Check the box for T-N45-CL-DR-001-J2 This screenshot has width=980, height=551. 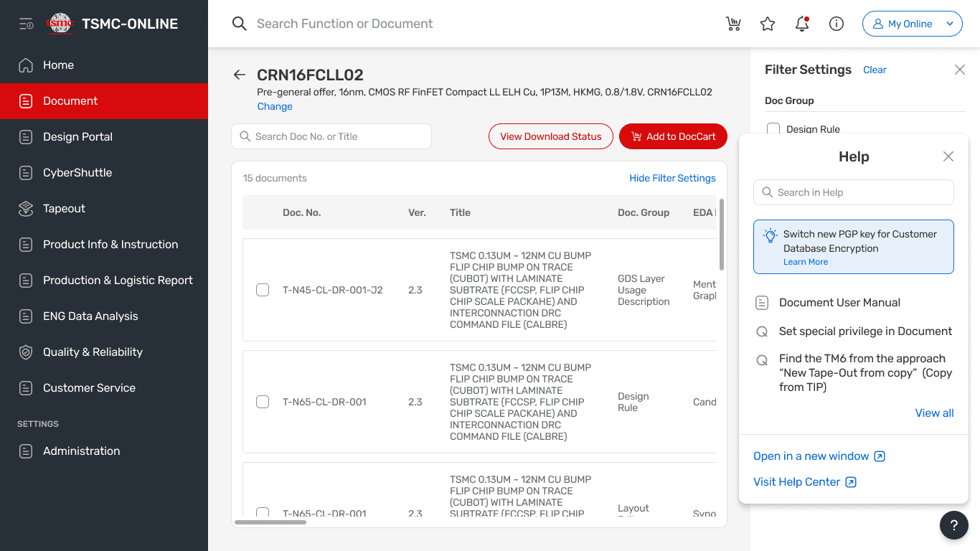click(x=263, y=290)
